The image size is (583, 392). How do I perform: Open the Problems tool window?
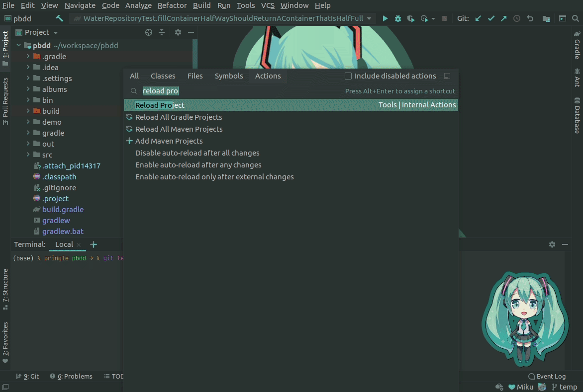[x=71, y=377]
